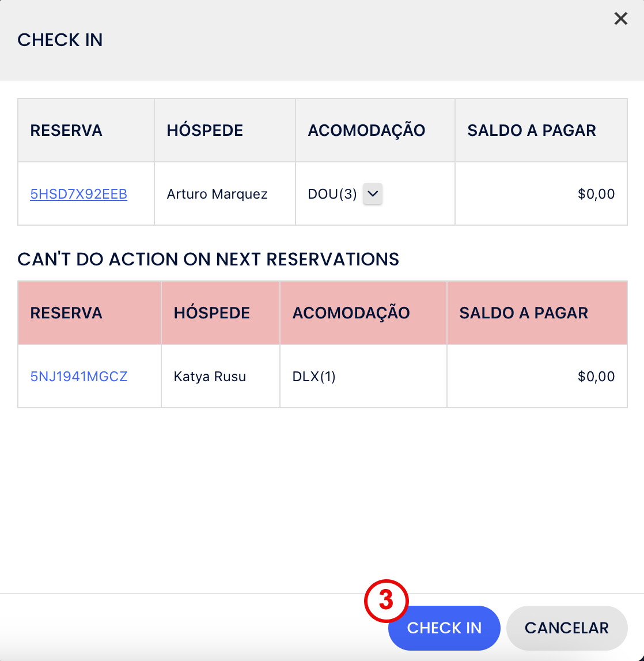The image size is (644, 661).
Task: Click the CANCELAR button
Action: pyautogui.click(x=566, y=628)
